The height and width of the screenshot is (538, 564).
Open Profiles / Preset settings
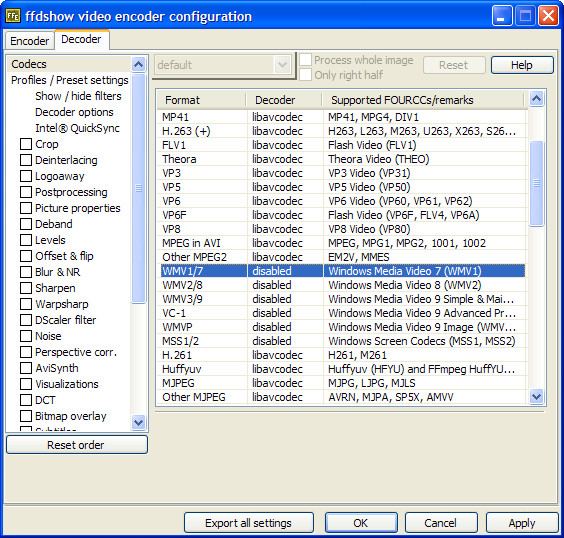click(x=69, y=80)
